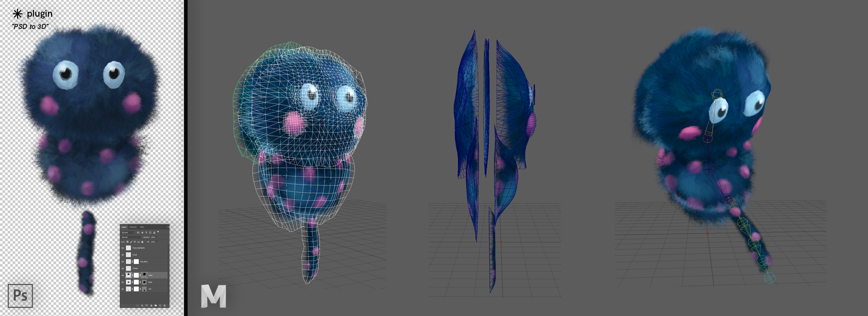Toggle visibility of the Cheeks layer

123,268
